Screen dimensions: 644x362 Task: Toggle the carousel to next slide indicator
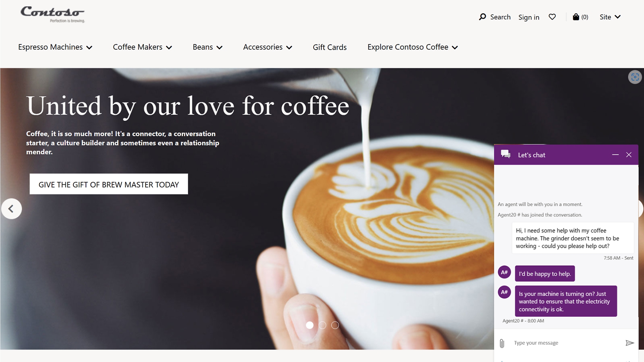click(322, 325)
